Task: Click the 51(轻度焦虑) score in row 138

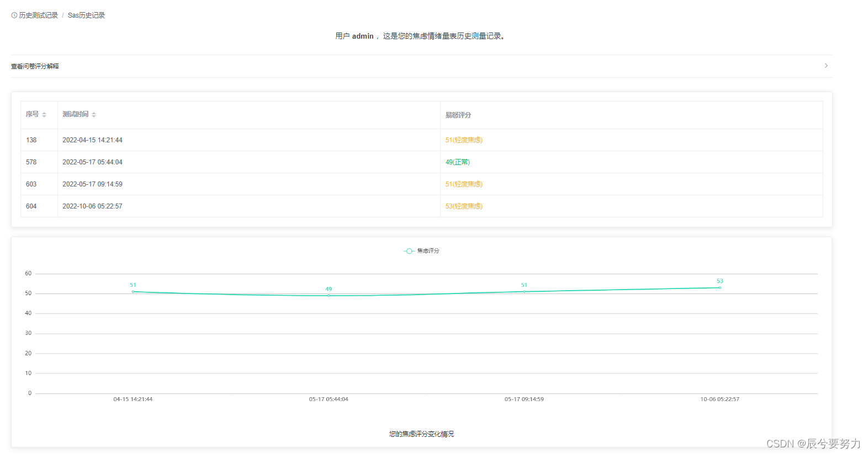Action: point(464,140)
